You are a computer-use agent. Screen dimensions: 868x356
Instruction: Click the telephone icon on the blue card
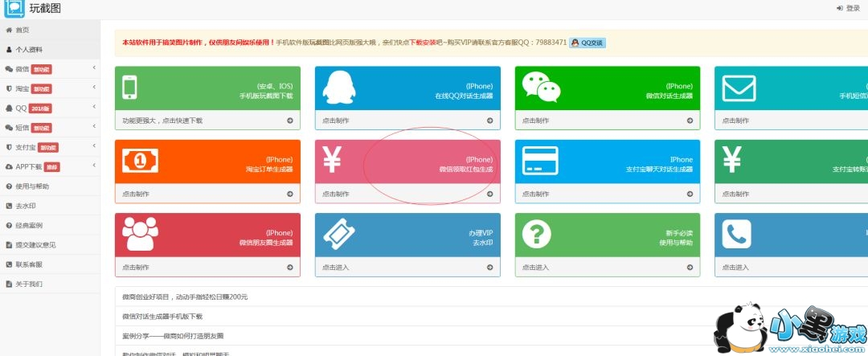click(x=736, y=234)
